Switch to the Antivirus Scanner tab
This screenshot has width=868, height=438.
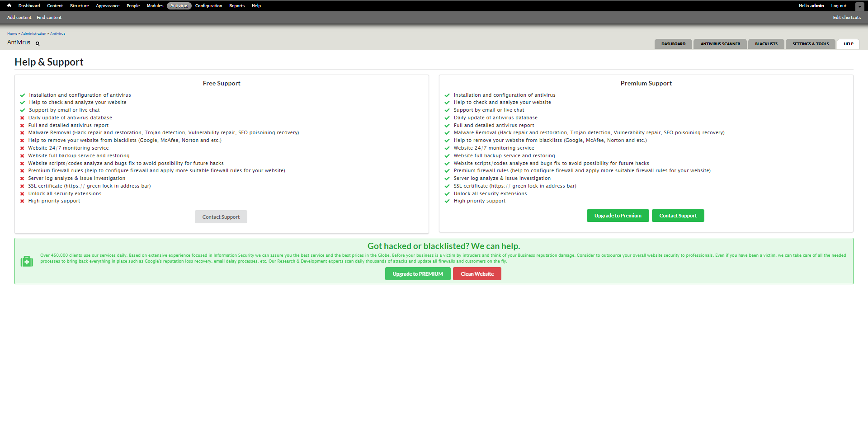coord(720,43)
